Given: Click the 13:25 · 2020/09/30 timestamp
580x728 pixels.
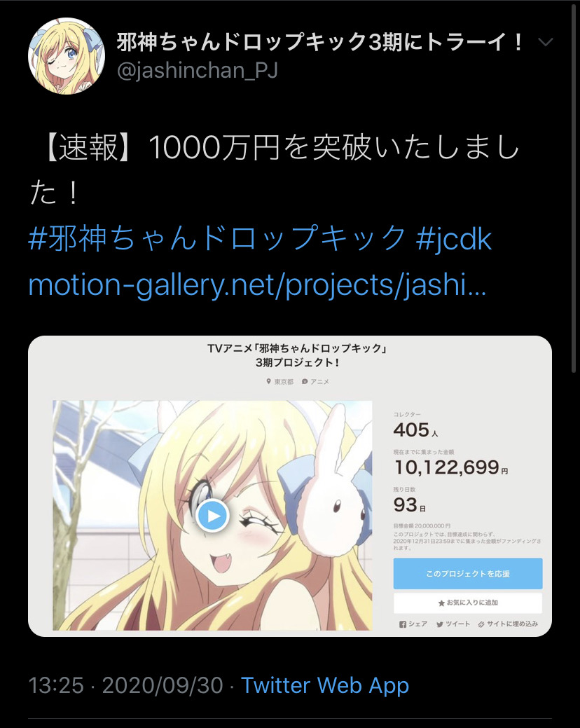Looking at the screenshot, I should (x=126, y=685).
